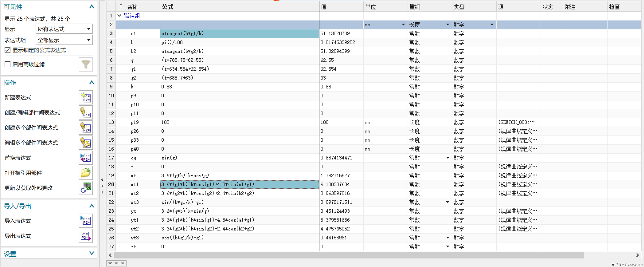Screen dimensions: 644x267
Task: Open the 表达式组 dropdown showing 全部显示
Action: [x=64, y=40]
